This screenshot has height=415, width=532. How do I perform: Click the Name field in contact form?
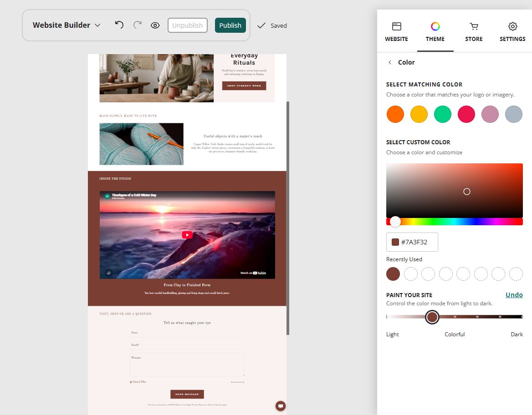click(x=187, y=333)
